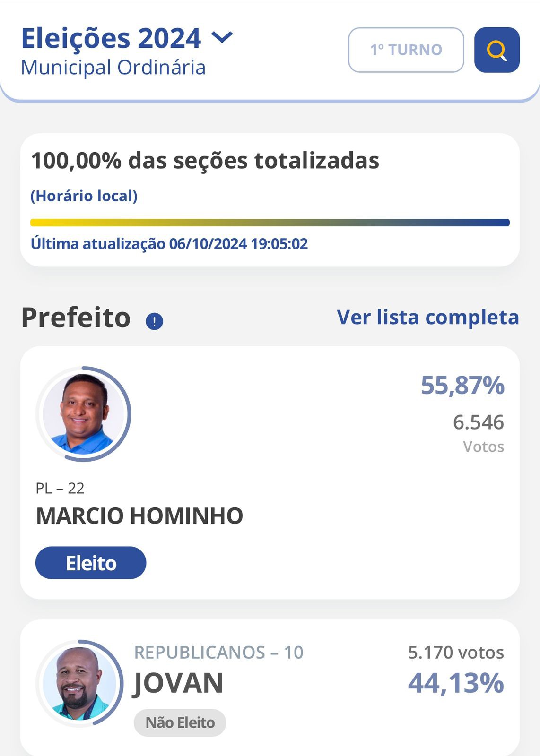Click the REPUBLICANOS – 10 party label
Screen dimensions: 540x756
pos(218,653)
